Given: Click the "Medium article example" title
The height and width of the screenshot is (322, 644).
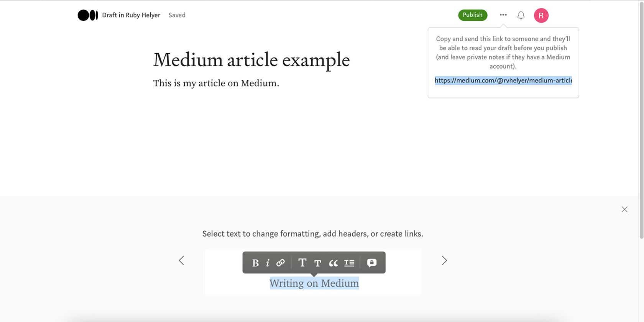Looking at the screenshot, I should tap(251, 60).
